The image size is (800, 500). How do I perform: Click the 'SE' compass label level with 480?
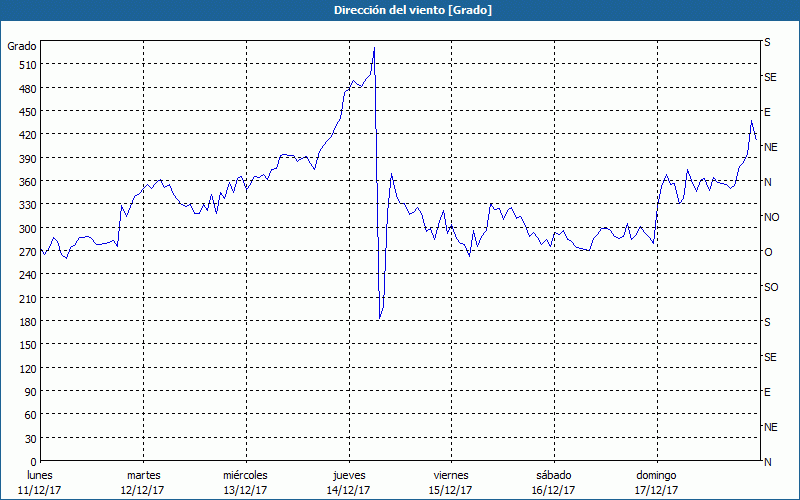tap(770, 77)
